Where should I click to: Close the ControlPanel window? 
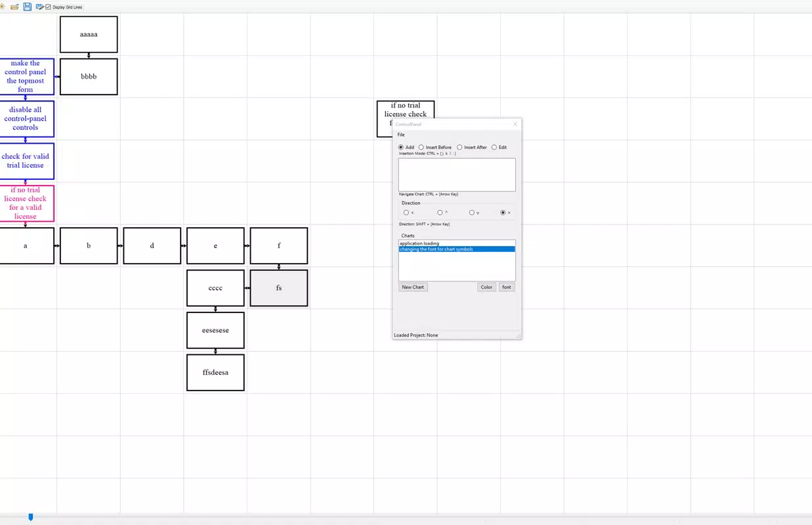pos(515,124)
